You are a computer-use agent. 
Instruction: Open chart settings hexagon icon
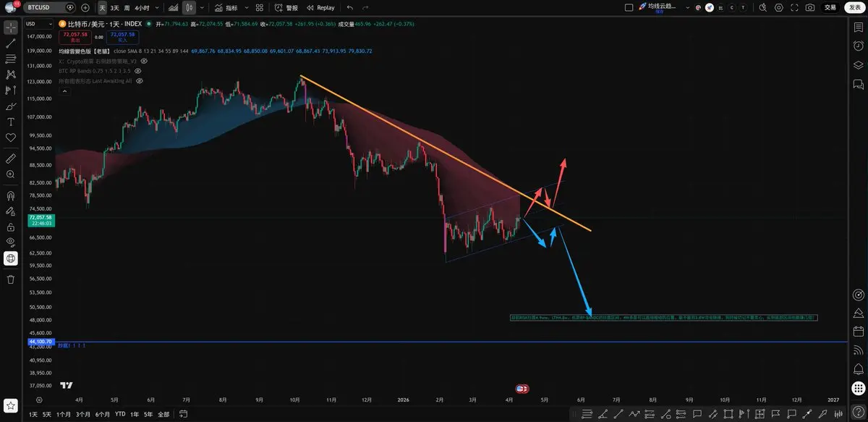778,7
